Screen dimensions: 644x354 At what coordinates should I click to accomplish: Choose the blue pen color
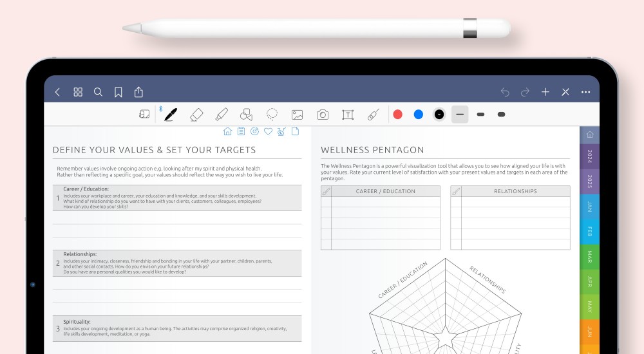(419, 115)
